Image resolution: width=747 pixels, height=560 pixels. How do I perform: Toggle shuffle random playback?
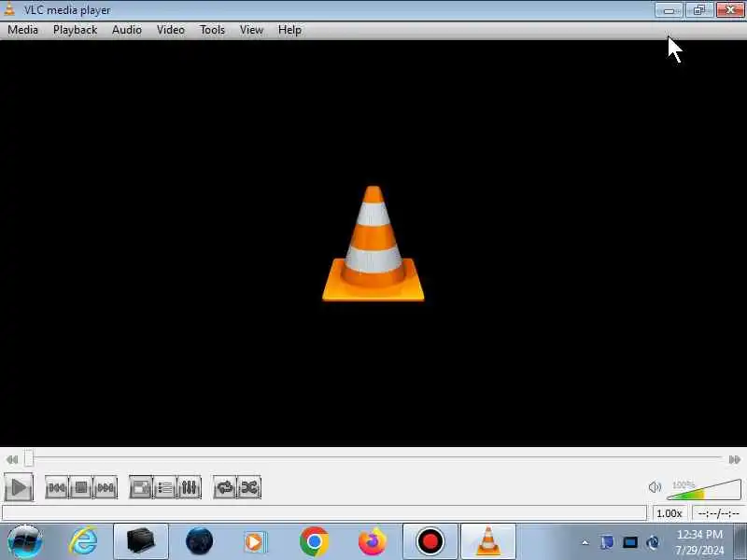[x=249, y=487]
